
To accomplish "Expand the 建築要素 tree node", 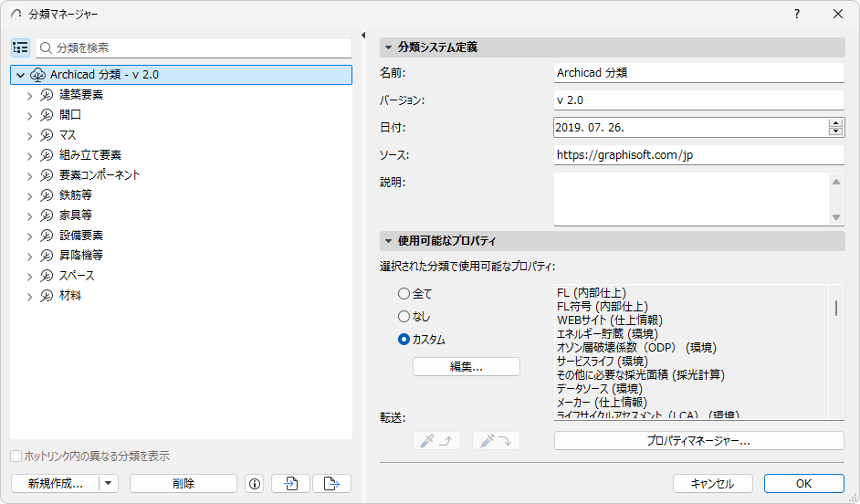I will 29,96.
